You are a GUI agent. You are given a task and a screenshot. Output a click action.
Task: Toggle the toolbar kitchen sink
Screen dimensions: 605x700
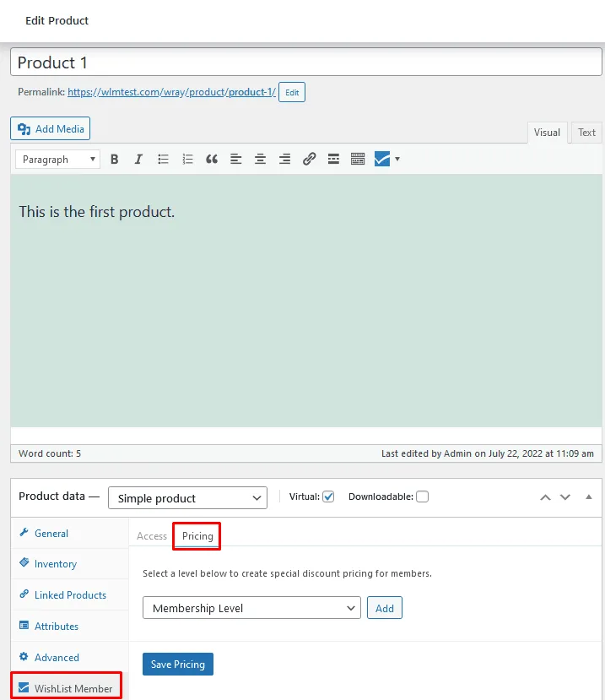[x=358, y=159]
